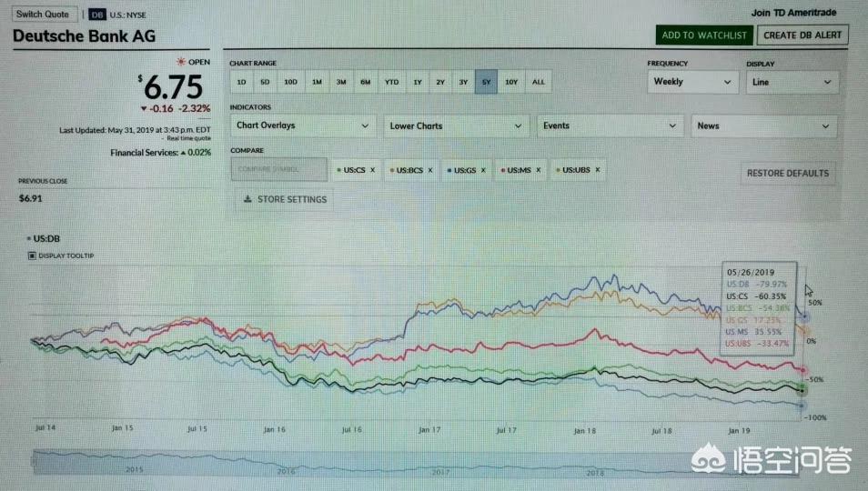Select the 10D chart range
This screenshot has width=868, height=491.
click(290, 82)
